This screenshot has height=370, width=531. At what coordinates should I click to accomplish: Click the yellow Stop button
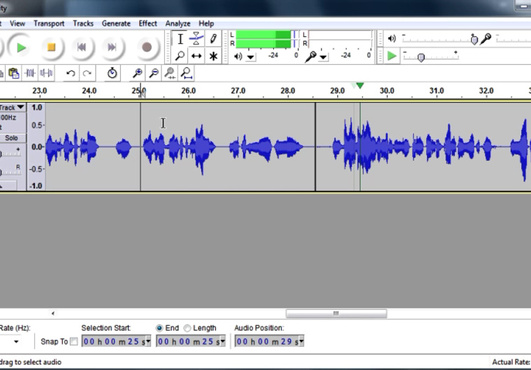click(x=51, y=47)
